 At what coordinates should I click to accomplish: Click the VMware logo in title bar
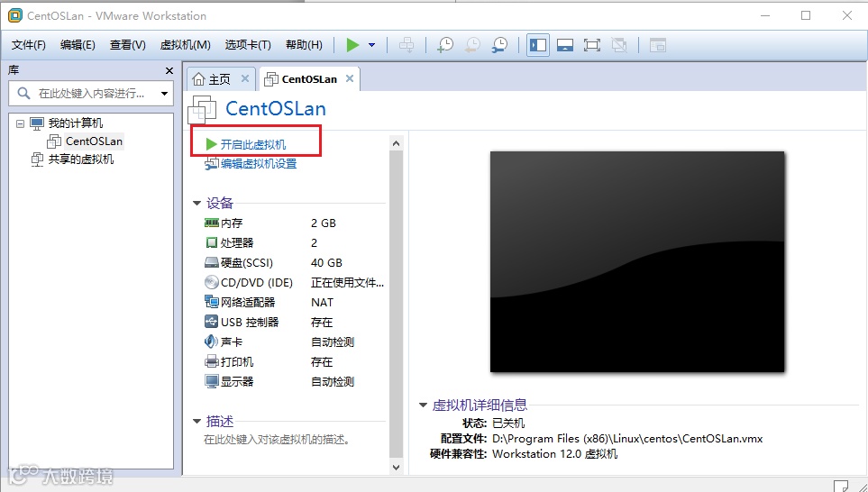[x=15, y=15]
